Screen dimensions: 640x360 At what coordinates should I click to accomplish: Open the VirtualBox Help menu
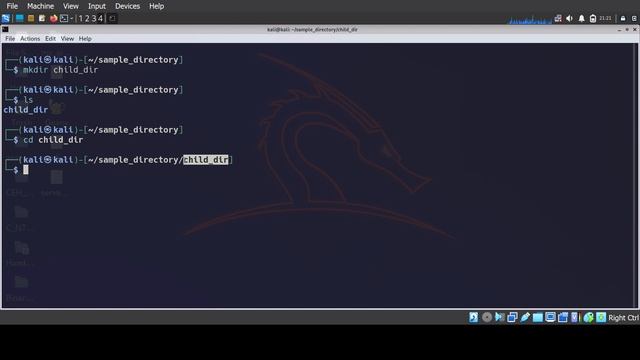(x=156, y=6)
